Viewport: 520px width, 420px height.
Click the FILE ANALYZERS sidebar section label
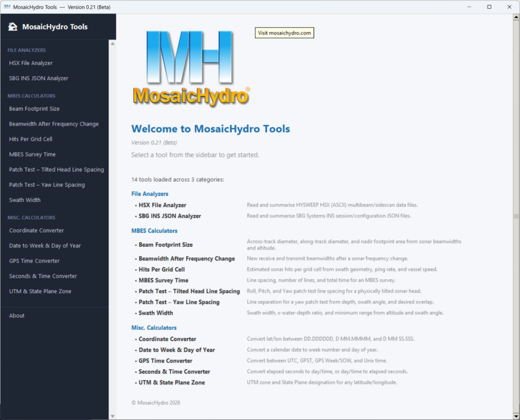(26, 50)
